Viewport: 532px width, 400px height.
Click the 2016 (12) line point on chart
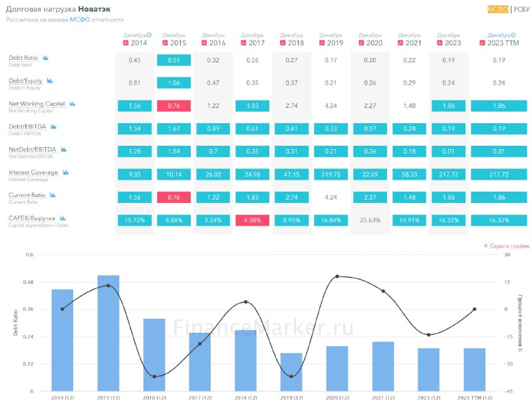click(154, 377)
